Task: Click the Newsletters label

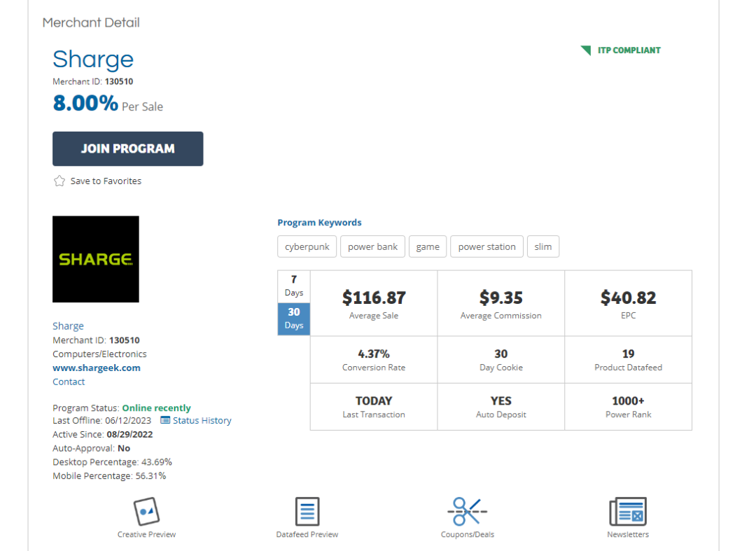Action: [628, 535]
